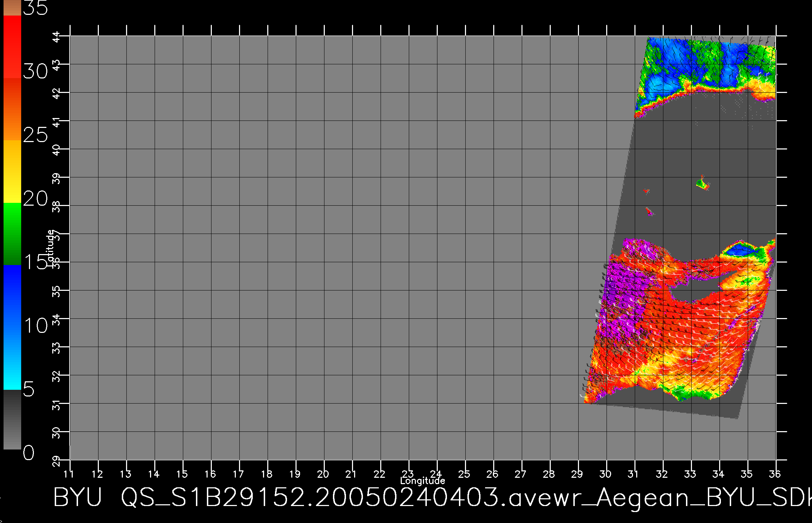Click longitude tick label 35
This screenshot has width=812, height=523.
tap(747, 474)
